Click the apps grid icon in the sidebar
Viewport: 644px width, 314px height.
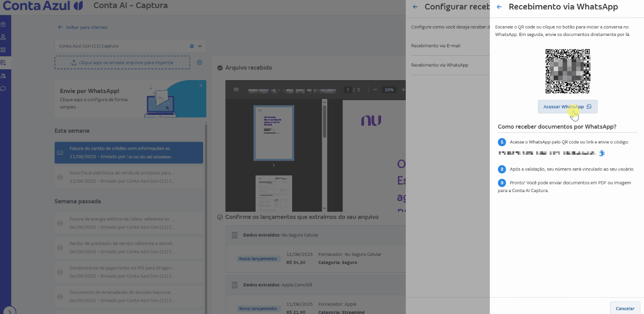click(x=4, y=49)
